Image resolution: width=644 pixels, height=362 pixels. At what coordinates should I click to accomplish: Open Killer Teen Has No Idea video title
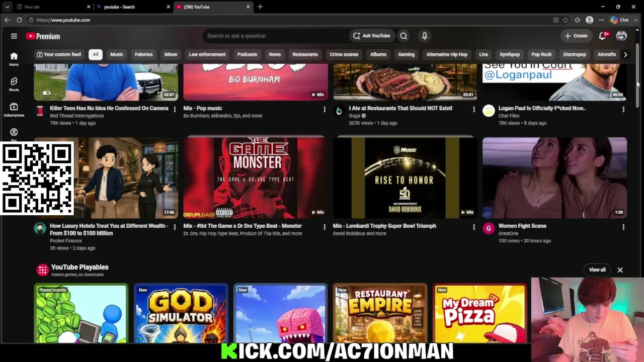(x=109, y=108)
